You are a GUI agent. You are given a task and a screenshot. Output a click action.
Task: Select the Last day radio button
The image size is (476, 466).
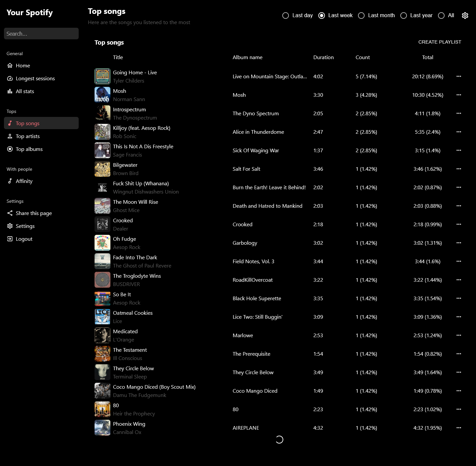click(x=286, y=16)
